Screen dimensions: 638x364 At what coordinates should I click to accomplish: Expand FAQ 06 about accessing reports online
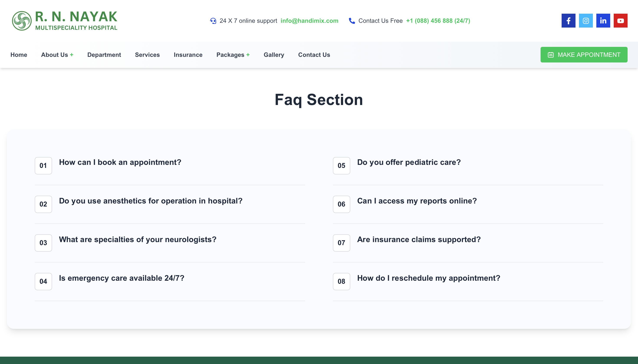417,201
